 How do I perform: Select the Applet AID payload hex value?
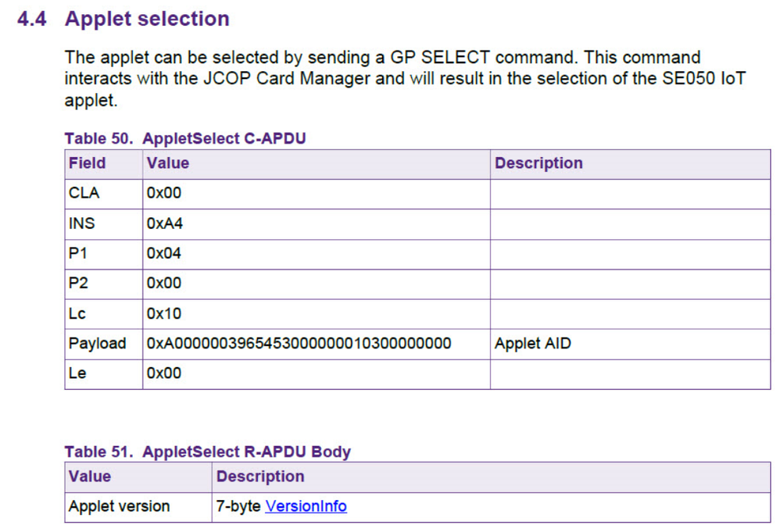[299, 343]
